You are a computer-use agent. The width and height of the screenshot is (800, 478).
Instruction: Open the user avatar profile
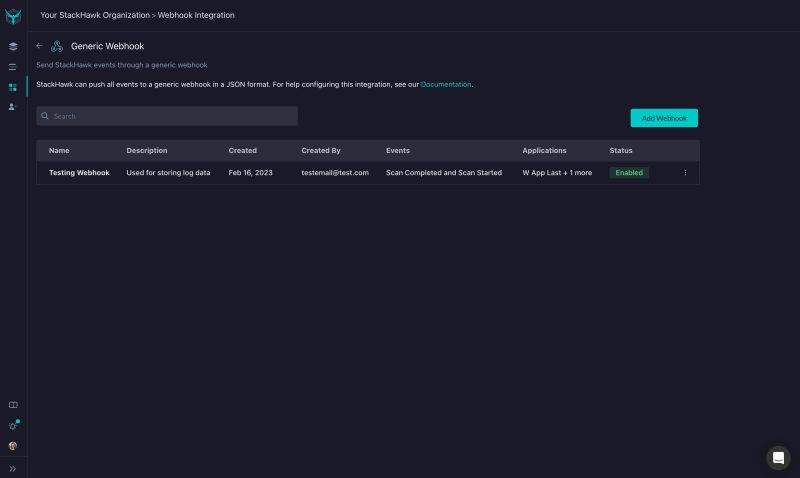point(13,446)
